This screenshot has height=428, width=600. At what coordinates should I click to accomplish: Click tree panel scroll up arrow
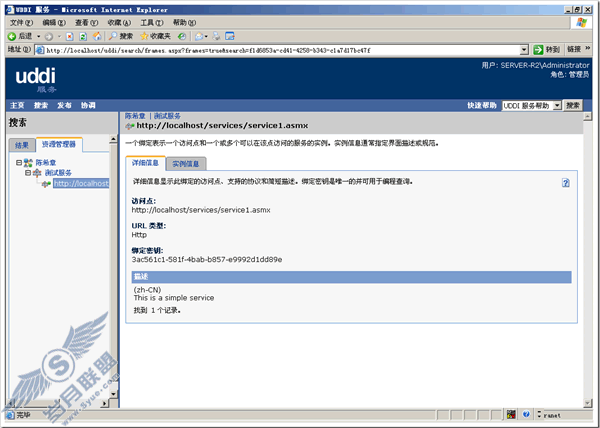click(x=113, y=140)
